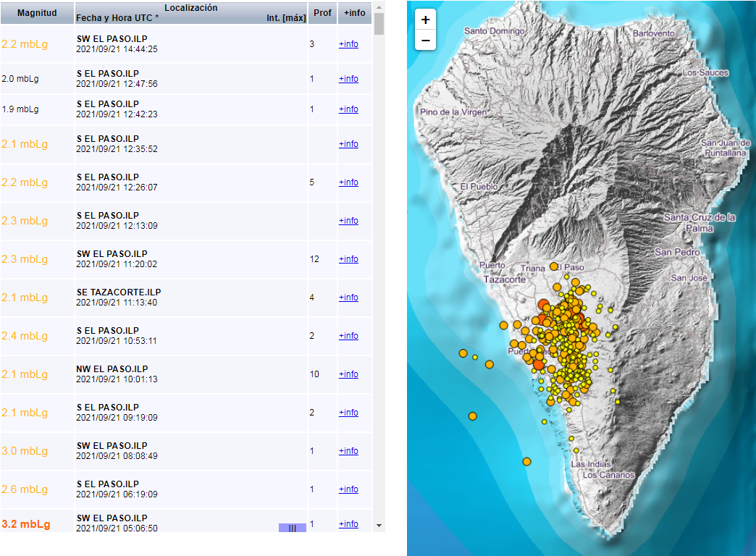Zoom in on the map with plus button
This screenshot has width=756, height=556.
(425, 20)
